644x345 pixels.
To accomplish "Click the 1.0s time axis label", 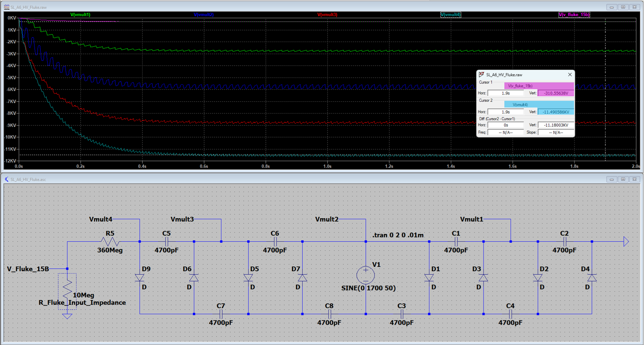I will (x=327, y=166).
